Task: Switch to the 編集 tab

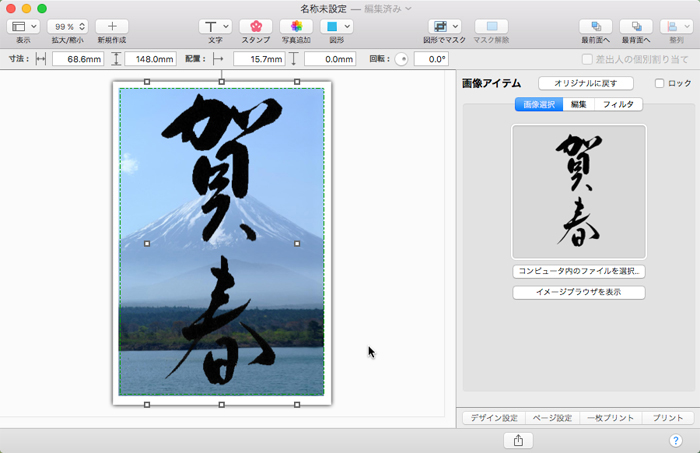Action: [578, 104]
